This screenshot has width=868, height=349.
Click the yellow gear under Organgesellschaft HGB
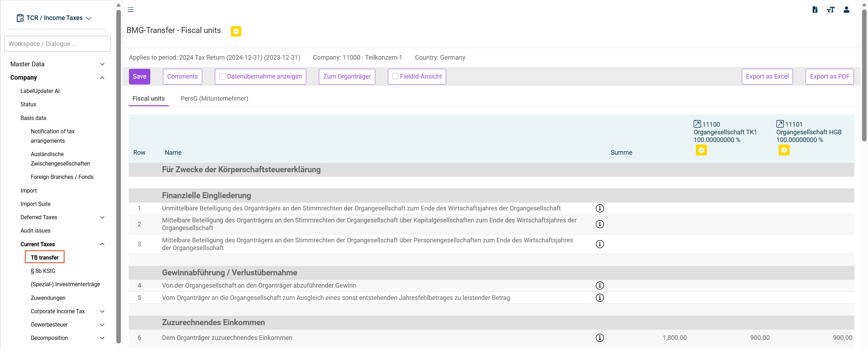pyautogui.click(x=784, y=150)
